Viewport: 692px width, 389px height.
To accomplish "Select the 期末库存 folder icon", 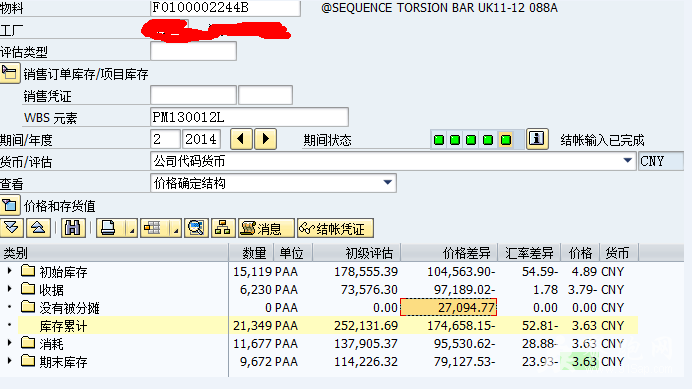I will click(x=28, y=360).
